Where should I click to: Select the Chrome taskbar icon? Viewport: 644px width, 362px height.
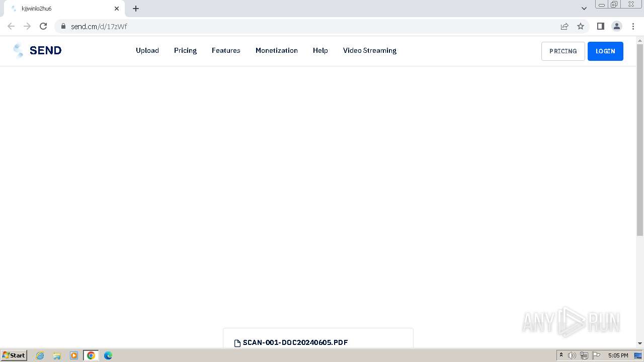click(91, 355)
